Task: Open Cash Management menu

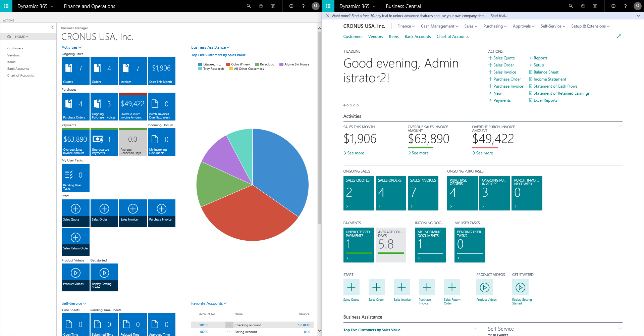Action: pyautogui.click(x=439, y=26)
